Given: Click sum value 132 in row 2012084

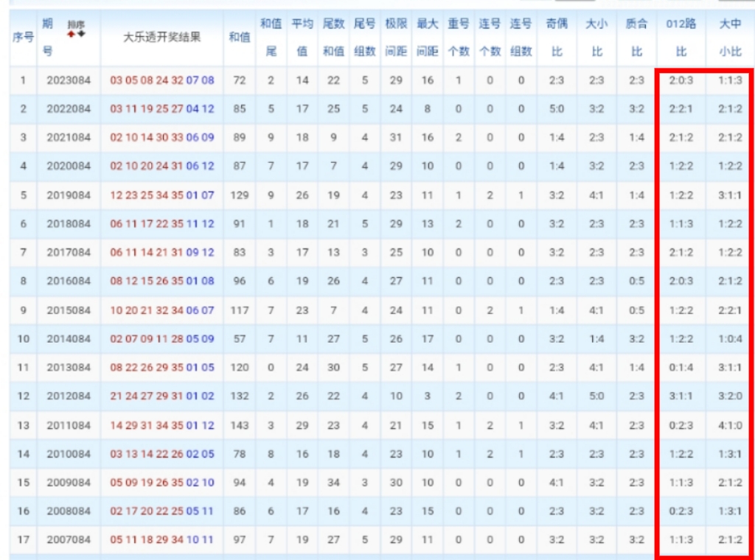Looking at the screenshot, I should click(240, 396).
